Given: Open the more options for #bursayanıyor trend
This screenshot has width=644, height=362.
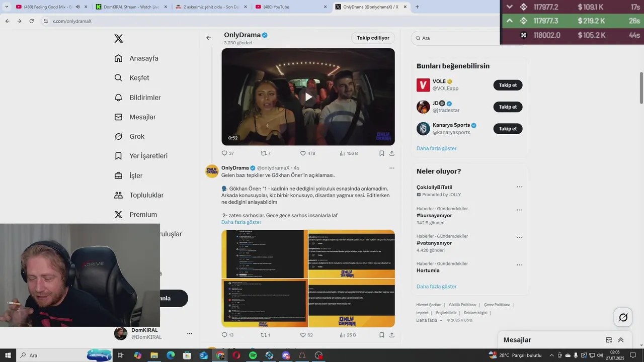Looking at the screenshot, I should click(519, 210).
